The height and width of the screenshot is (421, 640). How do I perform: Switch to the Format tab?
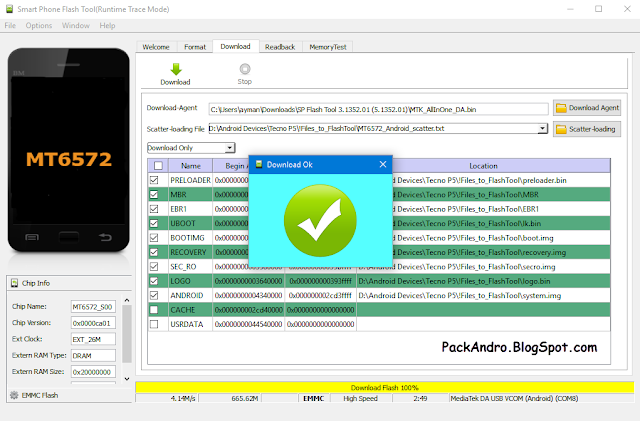coord(195,47)
